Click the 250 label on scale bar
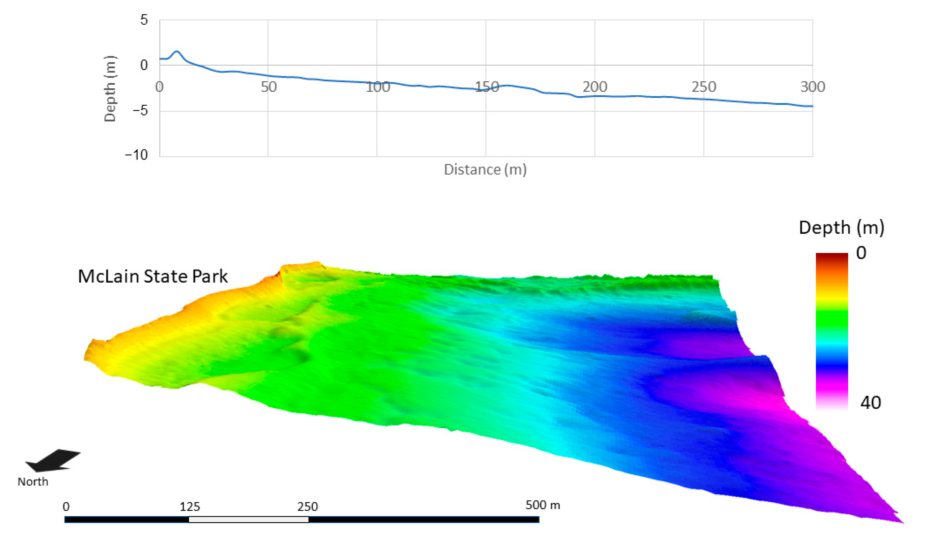Screen dimensions: 928x560 307,507
